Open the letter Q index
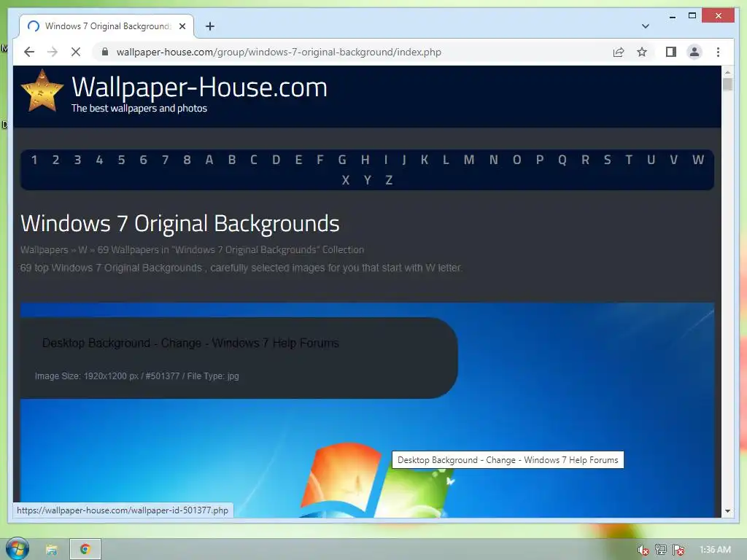This screenshot has width=747, height=560. [x=562, y=160]
